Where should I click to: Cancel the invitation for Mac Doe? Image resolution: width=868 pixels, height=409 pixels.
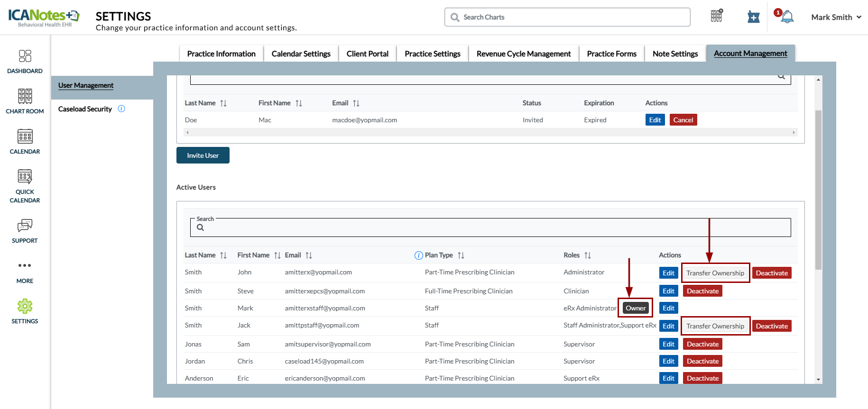(683, 120)
